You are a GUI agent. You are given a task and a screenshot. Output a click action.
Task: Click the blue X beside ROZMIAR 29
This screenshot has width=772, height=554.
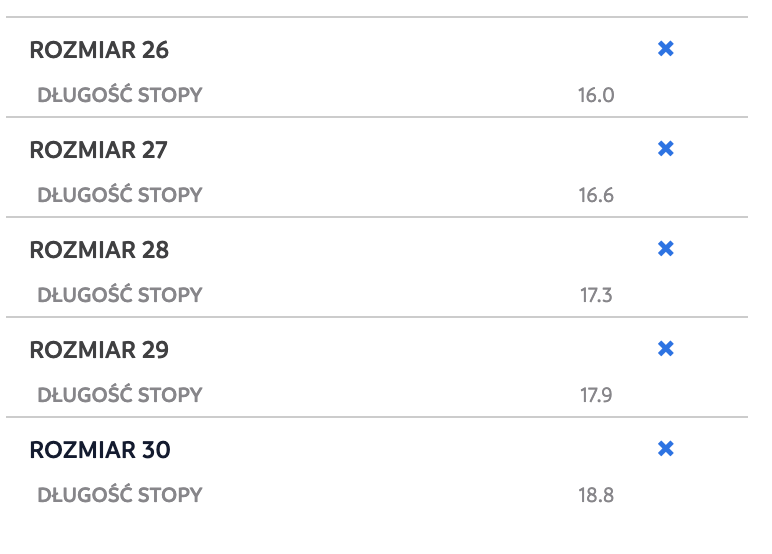coord(666,349)
